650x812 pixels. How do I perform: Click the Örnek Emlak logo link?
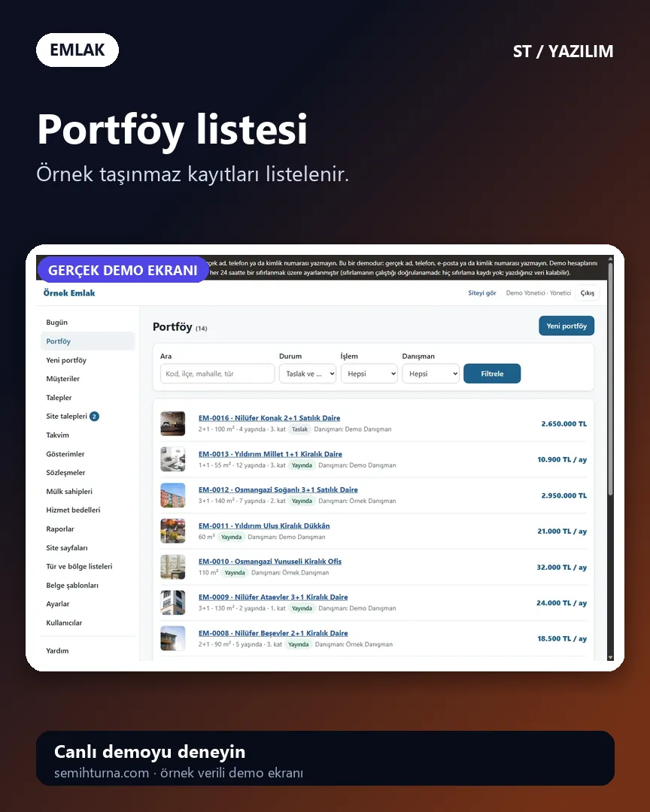point(69,293)
